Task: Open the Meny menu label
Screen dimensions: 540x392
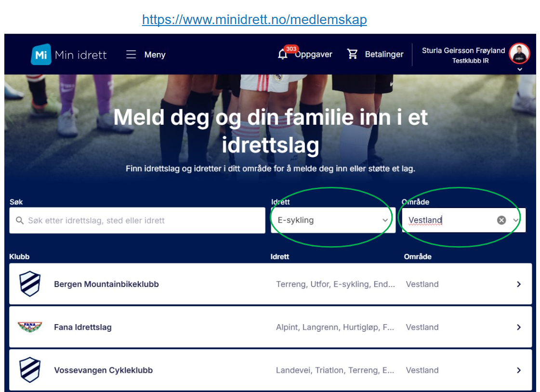Action: click(155, 55)
